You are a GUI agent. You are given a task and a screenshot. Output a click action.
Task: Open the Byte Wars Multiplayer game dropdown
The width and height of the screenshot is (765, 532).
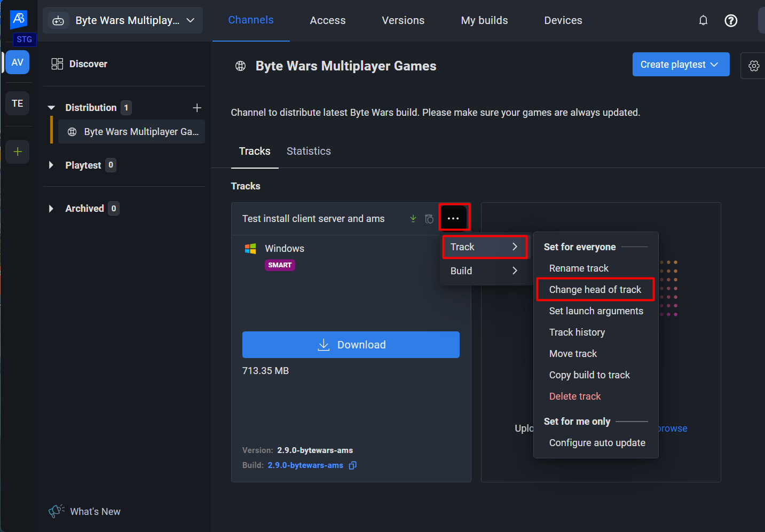click(x=123, y=20)
